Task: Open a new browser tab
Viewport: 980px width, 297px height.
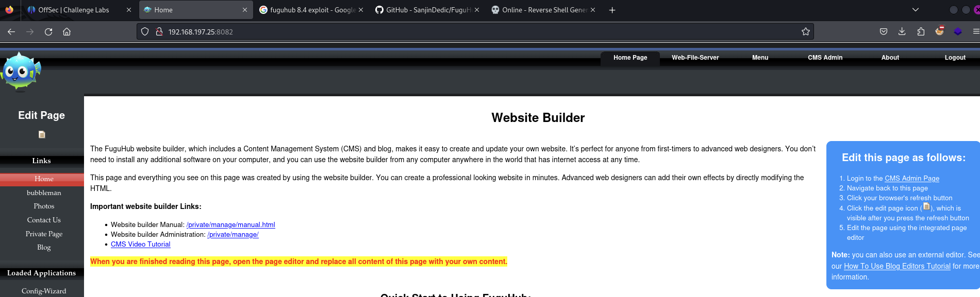Action: [612, 10]
